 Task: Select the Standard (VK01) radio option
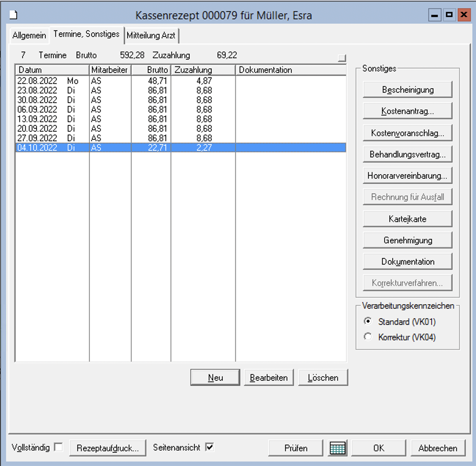point(368,321)
